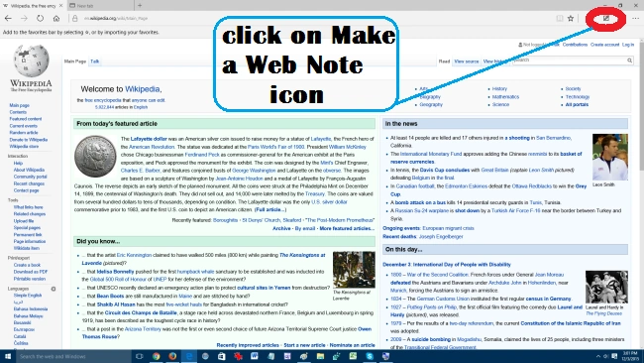Viewport: 644px width, 363px height.
Task: Open Featured content in sidebar
Action: pyautogui.click(x=26, y=119)
